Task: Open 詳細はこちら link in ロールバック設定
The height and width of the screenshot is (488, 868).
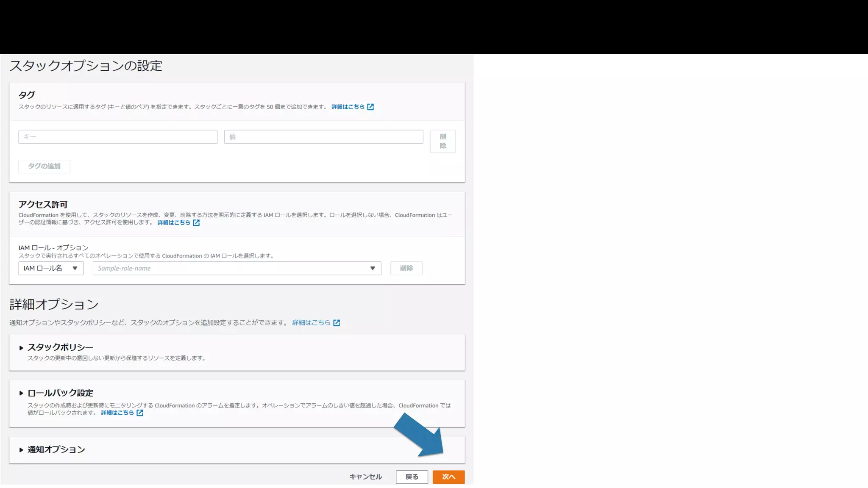Action: click(x=117, y=413)
